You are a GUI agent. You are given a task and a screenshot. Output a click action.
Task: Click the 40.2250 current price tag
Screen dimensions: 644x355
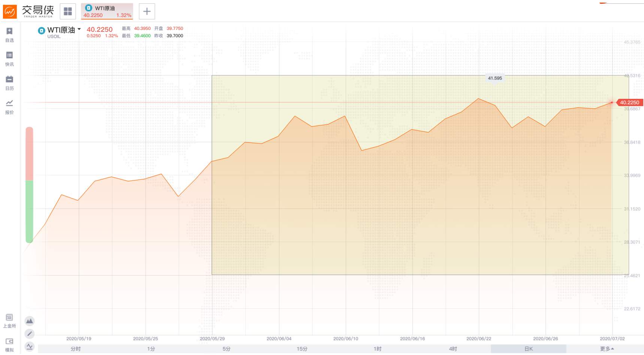click(629, 102)
